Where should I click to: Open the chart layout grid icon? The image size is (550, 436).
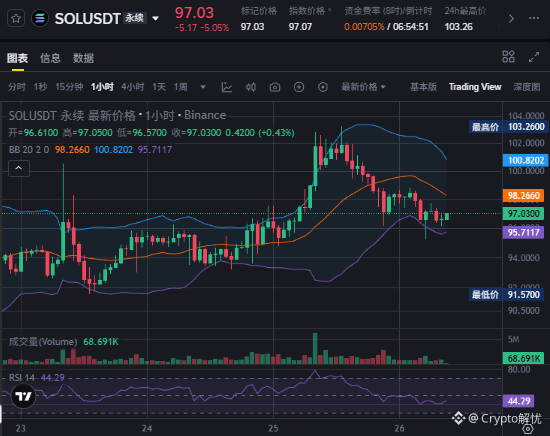[508, 56]
